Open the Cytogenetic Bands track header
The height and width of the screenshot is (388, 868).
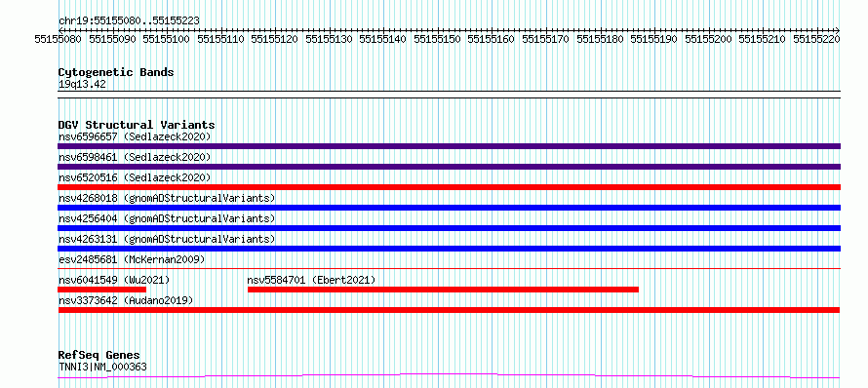[116, 72]
